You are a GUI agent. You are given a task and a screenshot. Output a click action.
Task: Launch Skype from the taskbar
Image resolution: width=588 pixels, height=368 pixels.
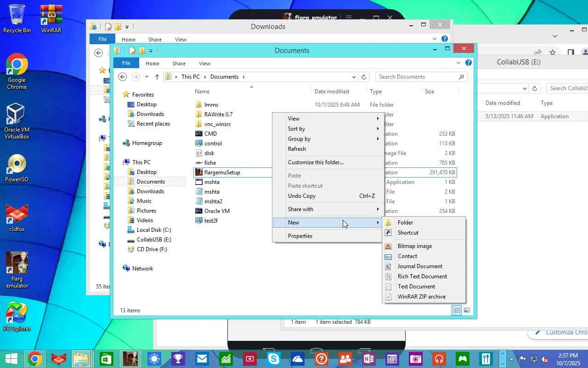[x=273, y=359]
